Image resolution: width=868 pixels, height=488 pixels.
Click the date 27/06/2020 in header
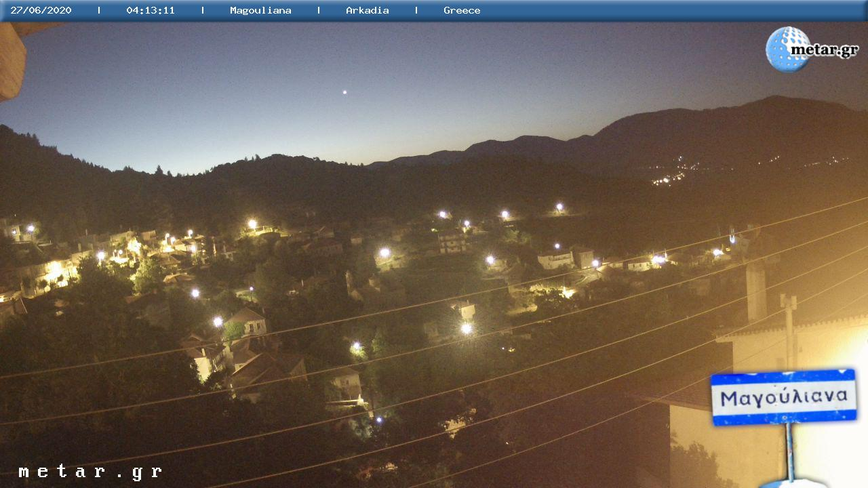[41, 10]
